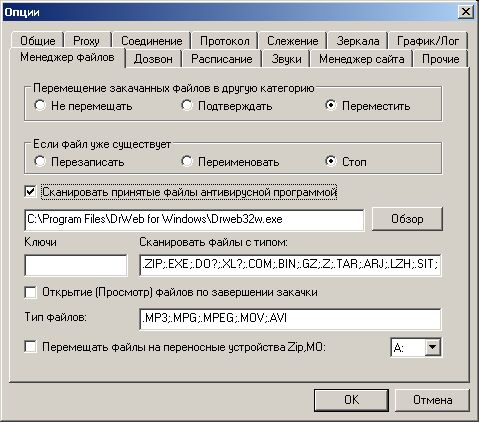Image resolution: width=479 pixels, height=422 pixels.
Task: Open the 'Менеджер сайта' tab
Action: pyautogui.click(x=362, y=59)
